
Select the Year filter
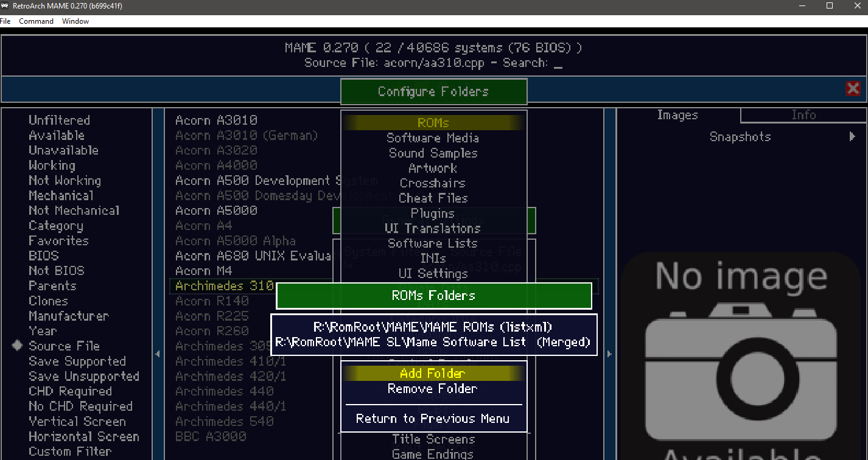(42, 331)
